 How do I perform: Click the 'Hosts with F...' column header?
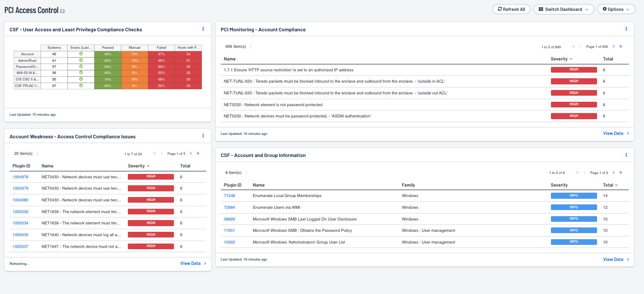(188, 47)
